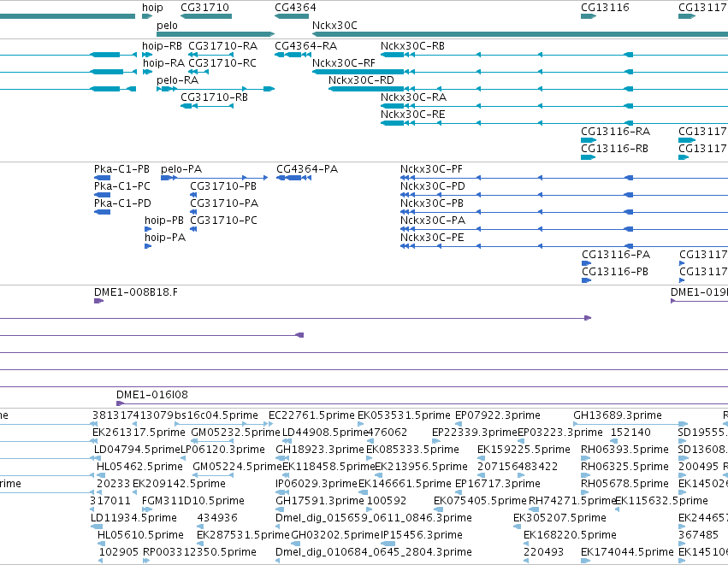Select EST Dmel_dig_015659_0611_0846.3prime
This screenshot has width=728, height=565.
point(374,518)
